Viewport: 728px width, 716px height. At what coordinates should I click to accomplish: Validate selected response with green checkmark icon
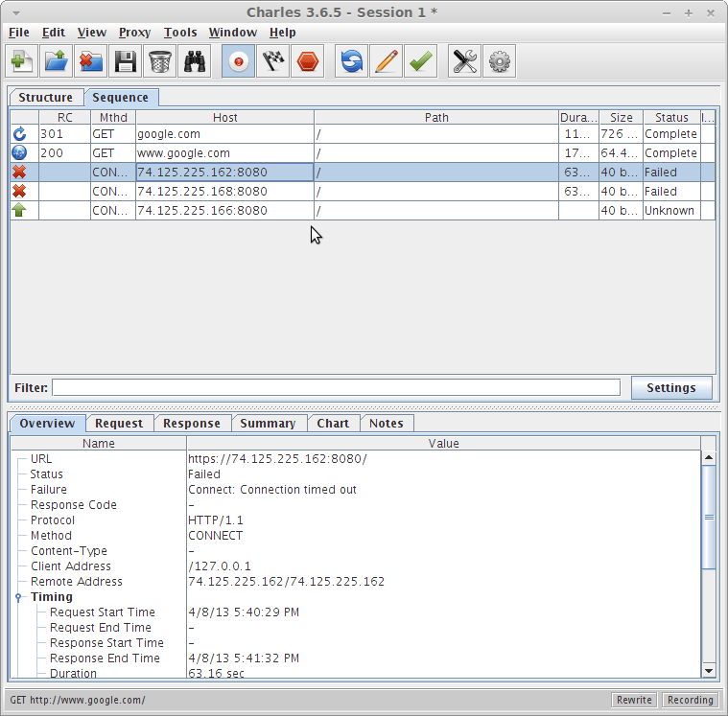421,60
